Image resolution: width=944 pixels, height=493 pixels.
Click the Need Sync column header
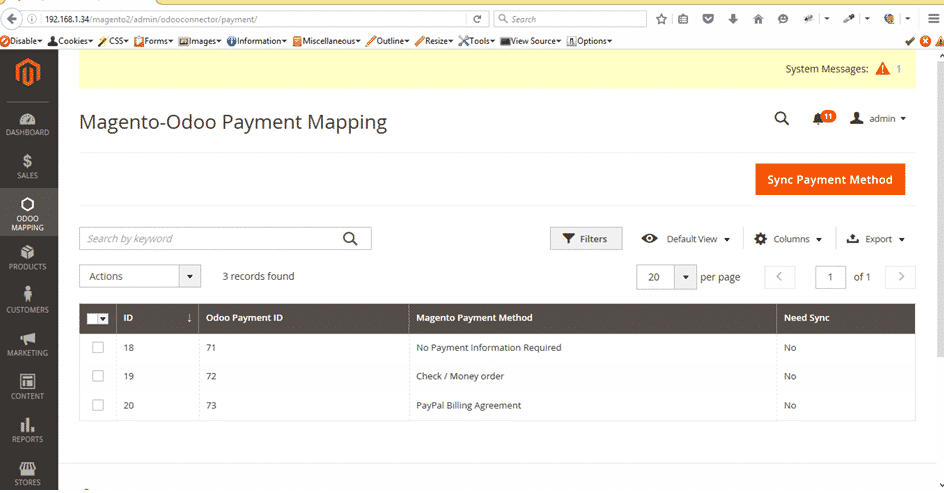click(846, 318)
